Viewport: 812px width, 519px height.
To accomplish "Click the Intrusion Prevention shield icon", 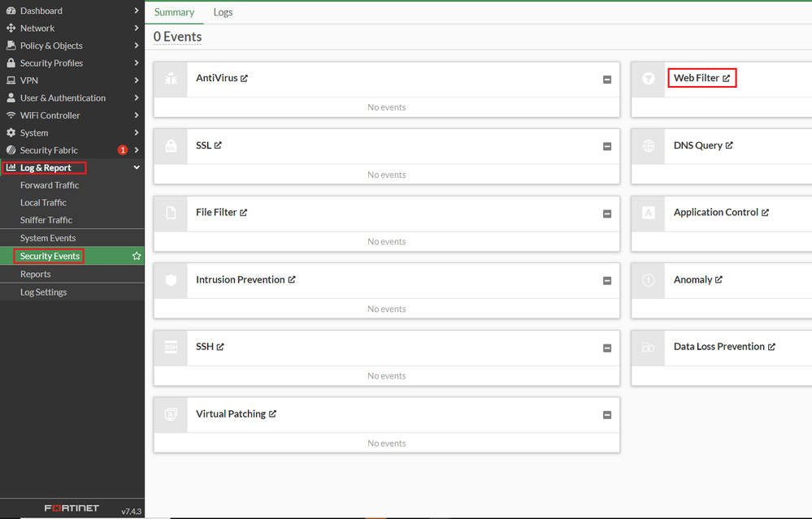I will [x=171, y=280].
